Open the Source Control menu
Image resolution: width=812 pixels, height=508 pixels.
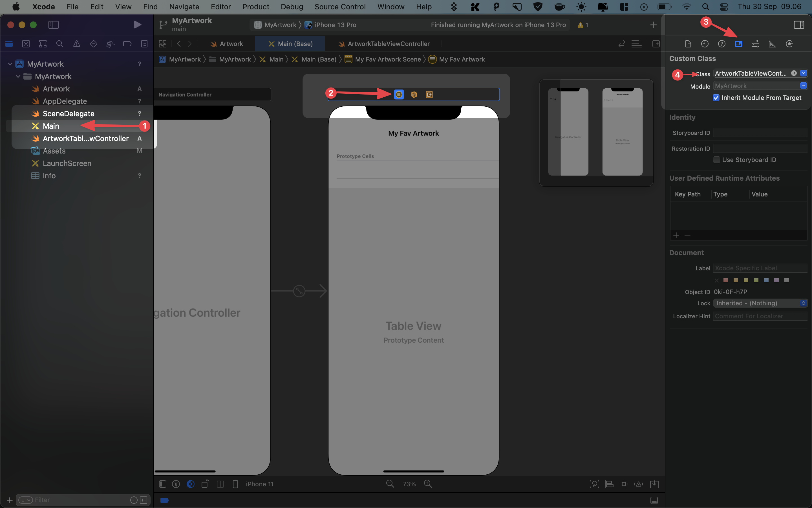pyautogui.click(x=340, y=7)
